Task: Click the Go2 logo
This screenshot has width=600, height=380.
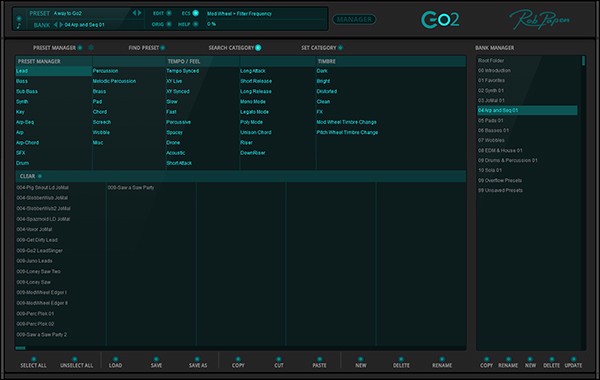Action: point(440,20)
